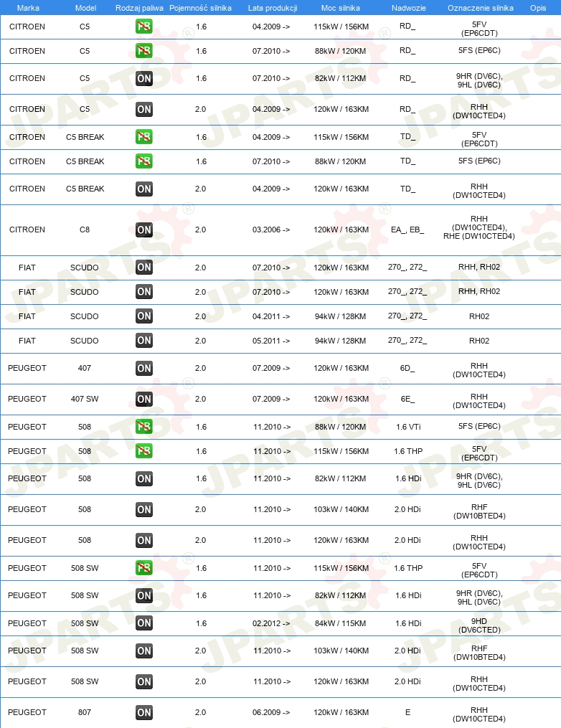Viewport: 561px width, 728px height.
Task: Click the 2.0 capacity cell in Peugeot 807 row
Action: [x=201, y=712]
